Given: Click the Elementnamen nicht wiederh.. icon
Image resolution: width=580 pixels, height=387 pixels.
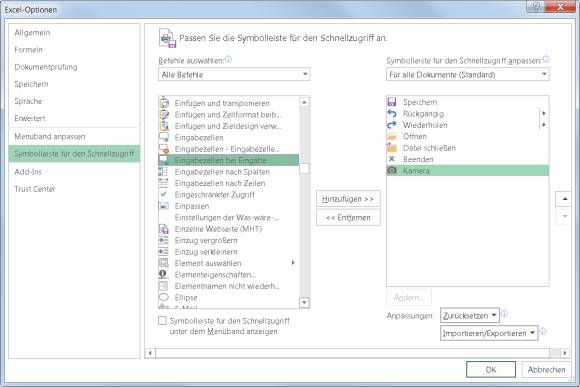Looking at the screenshot, I should click(x=163, y=286).
